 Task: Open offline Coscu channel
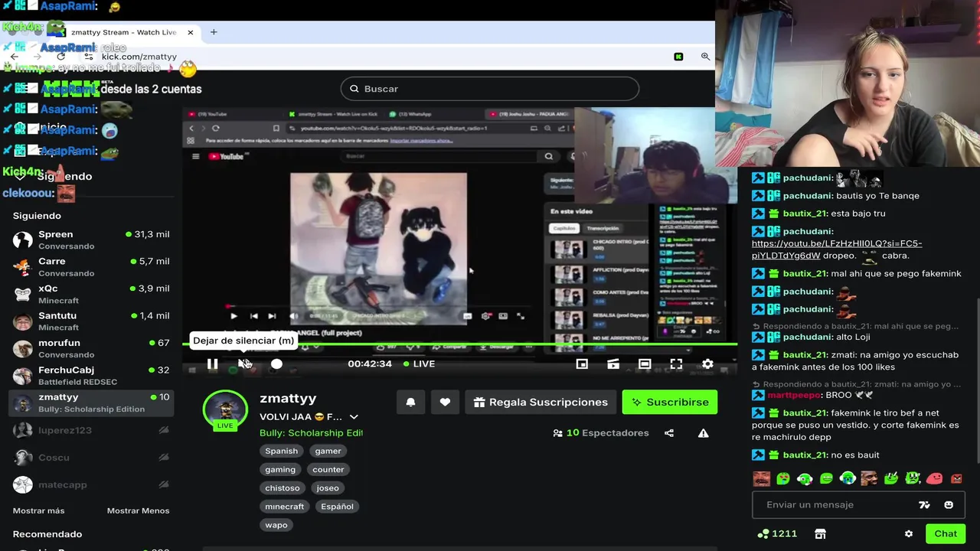[x=91, y=458]
